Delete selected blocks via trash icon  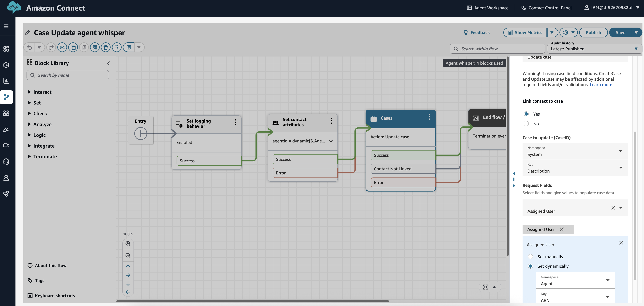(x=106, y=47)
